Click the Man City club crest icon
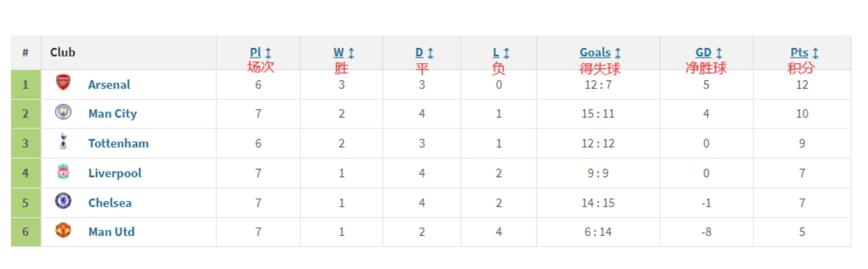The width and height of the screenshot is (868, 269). click(x=63, y=113)
